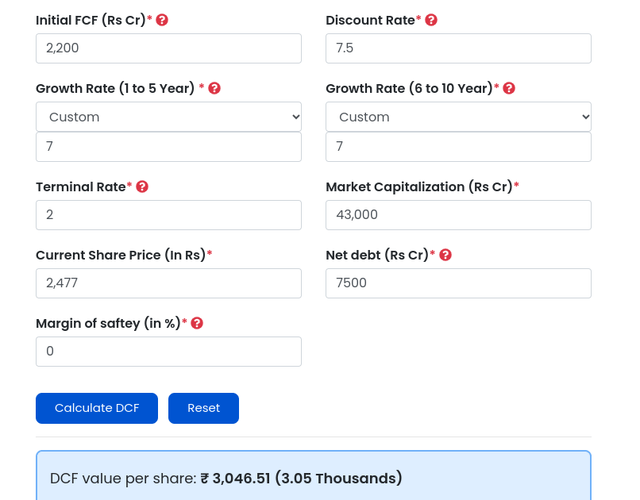The height and width of the screenshot is (500, 640).
Task: Click into the Terminal Rate input box
Action: [x=168, y=215]
